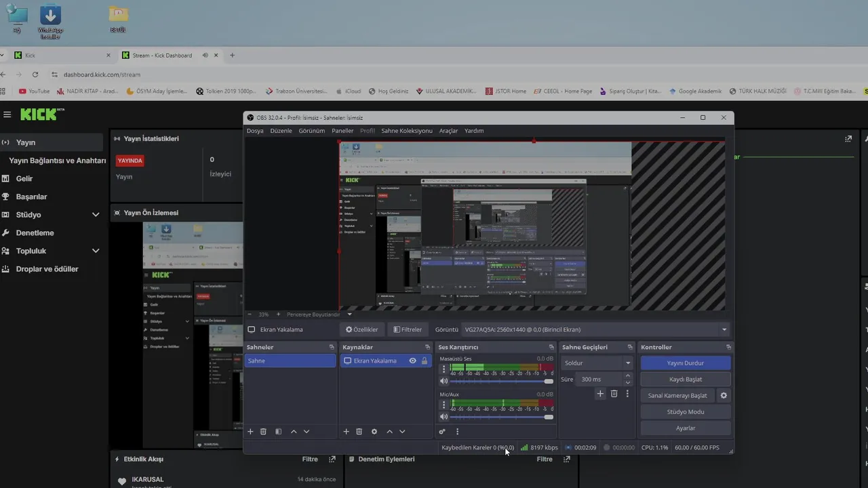The image size is (868, 488).
Task: Unlock the Ekran Yakalama source
Action: point(425,361)
